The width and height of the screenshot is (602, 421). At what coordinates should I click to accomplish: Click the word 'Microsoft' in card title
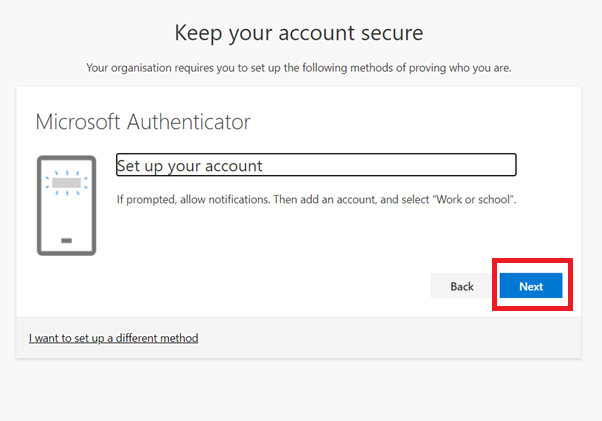click(x=78, y=122)
